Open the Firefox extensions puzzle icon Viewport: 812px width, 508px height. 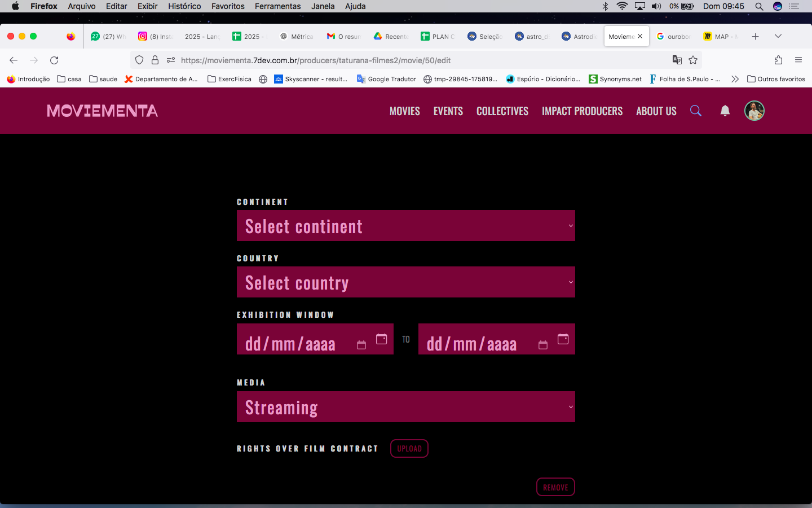point(778,60)
